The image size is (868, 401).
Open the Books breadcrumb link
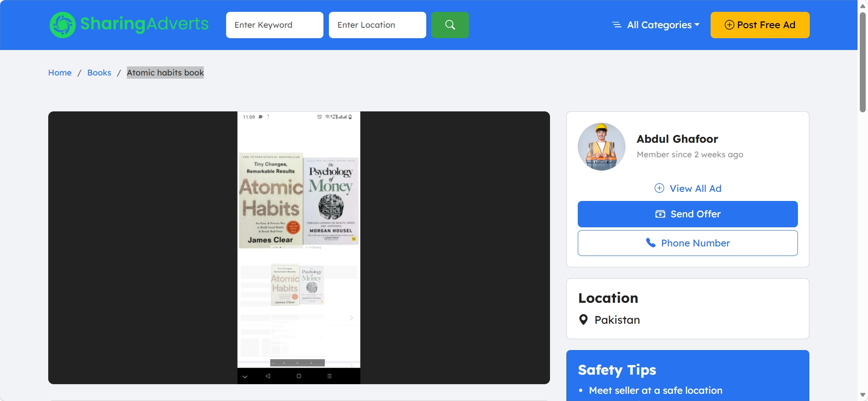(99, 73)
